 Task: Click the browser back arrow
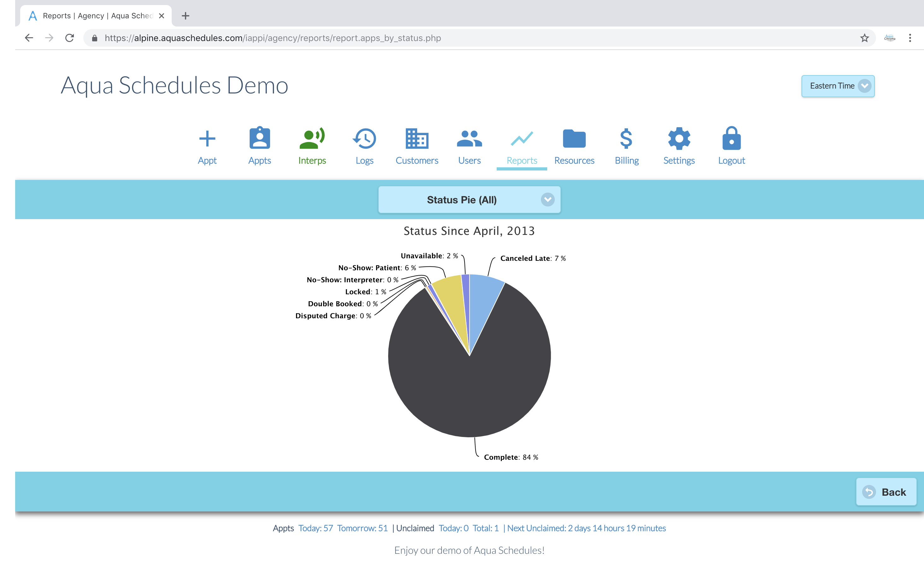[x=29, y=38]
